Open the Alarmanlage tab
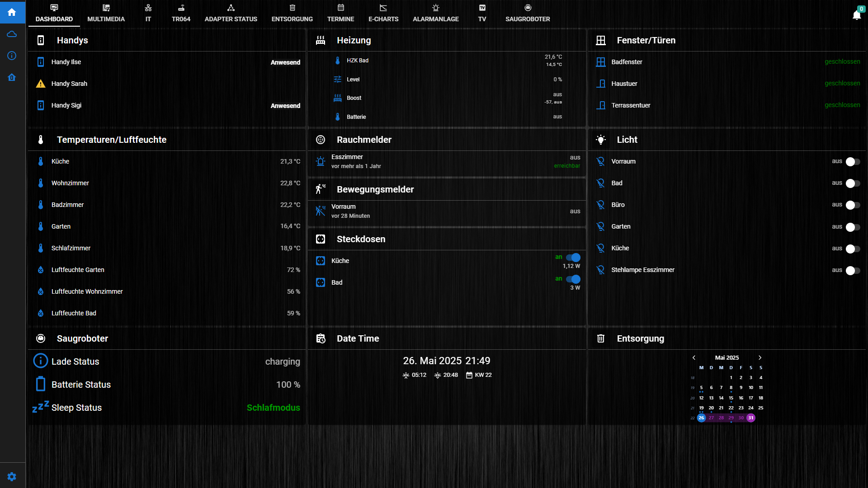Viewport: 868px width, 488px height. [x=436, y=13]
